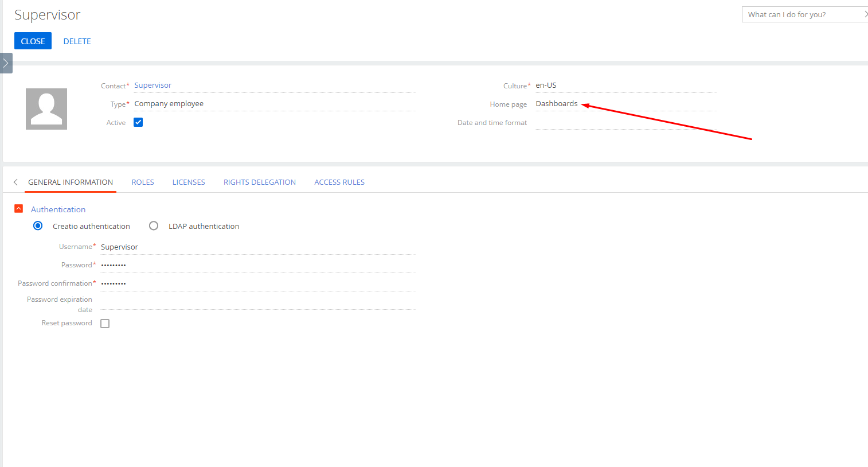Uncheck the Active checkbox
This screenshot has height=467, width=868.
tap(138, 122)
